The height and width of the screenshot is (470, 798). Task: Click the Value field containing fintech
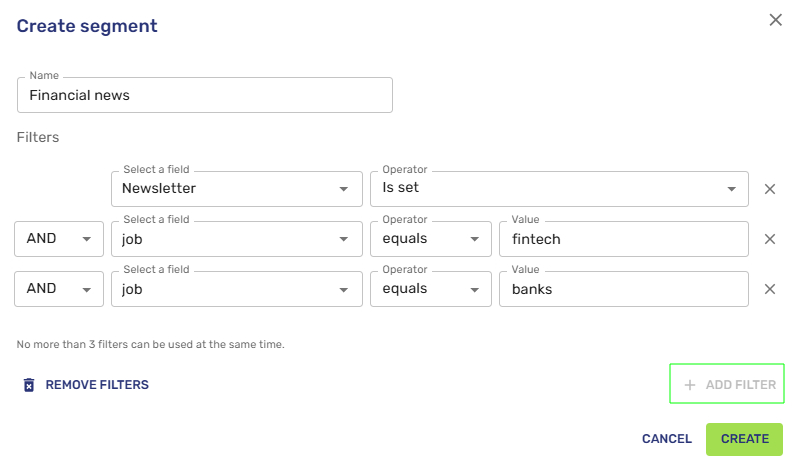click(x=623, y=239)
